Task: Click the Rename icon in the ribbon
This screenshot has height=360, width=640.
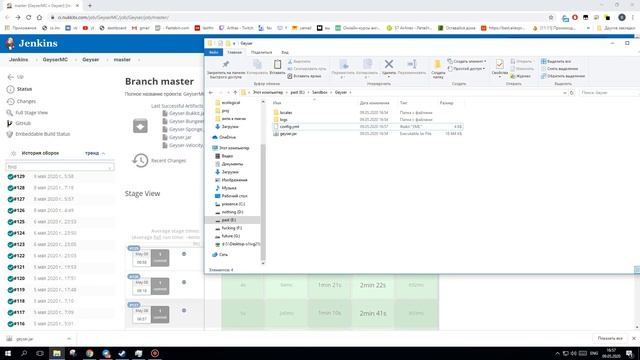Action: (x=411, y=64)
